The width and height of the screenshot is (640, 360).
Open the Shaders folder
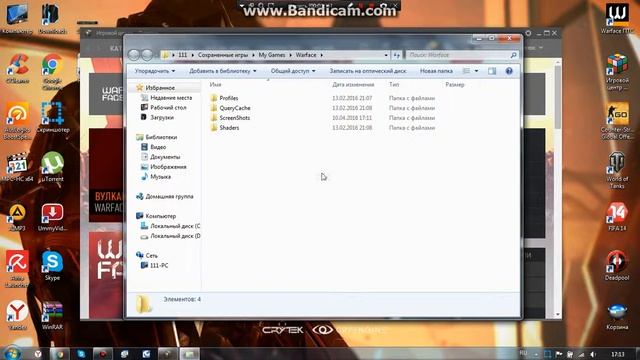pos(229,127)
